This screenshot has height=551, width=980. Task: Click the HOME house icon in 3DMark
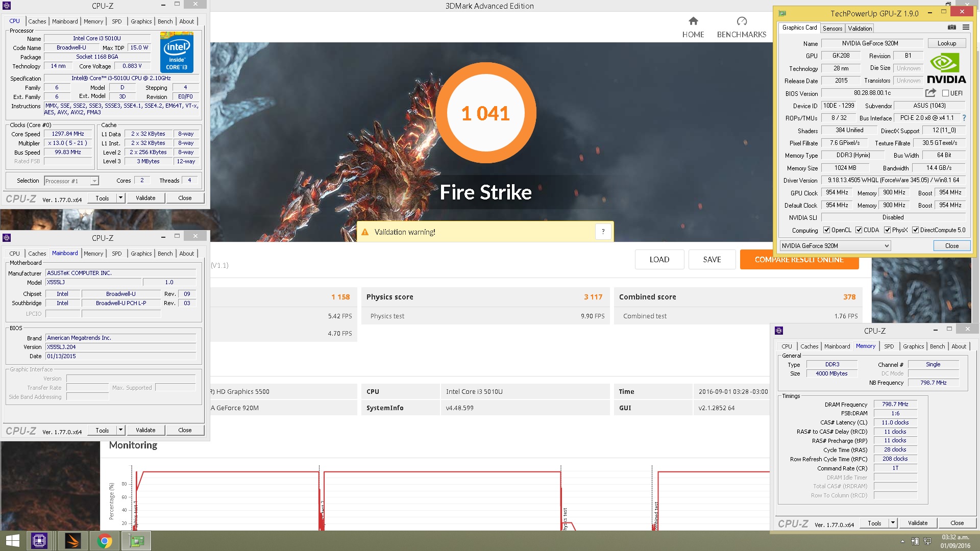tap(693, 21)
